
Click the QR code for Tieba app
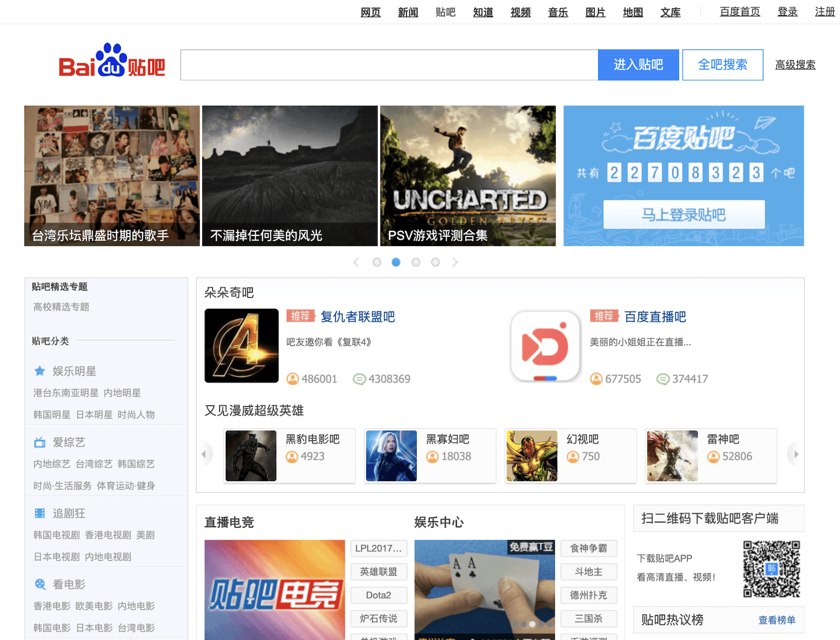771,569
